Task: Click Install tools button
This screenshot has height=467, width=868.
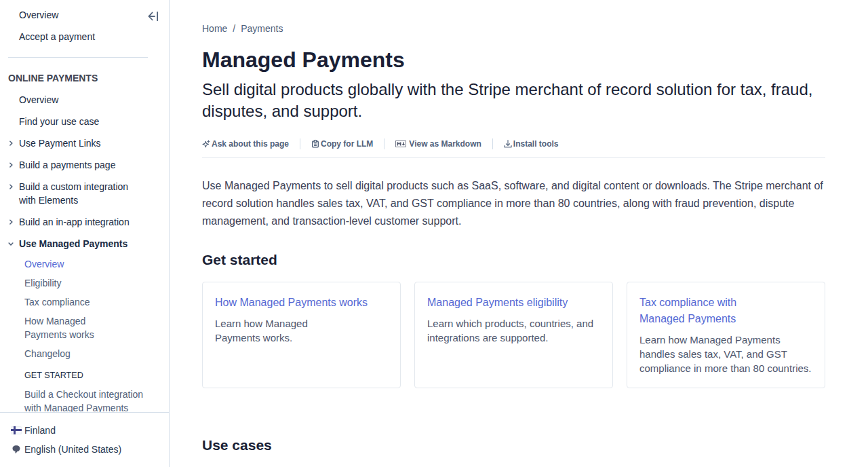Action: [x=531, y=144]
